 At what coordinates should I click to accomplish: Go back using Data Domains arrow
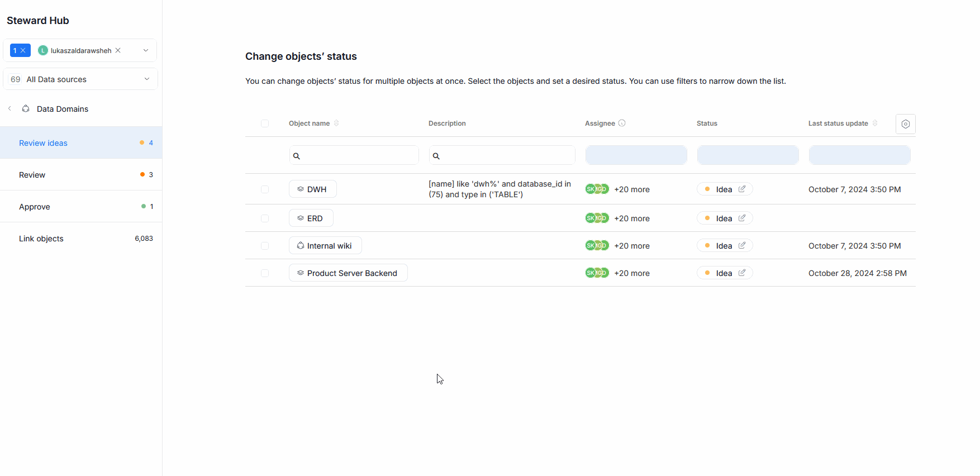[x=9, y=109]
